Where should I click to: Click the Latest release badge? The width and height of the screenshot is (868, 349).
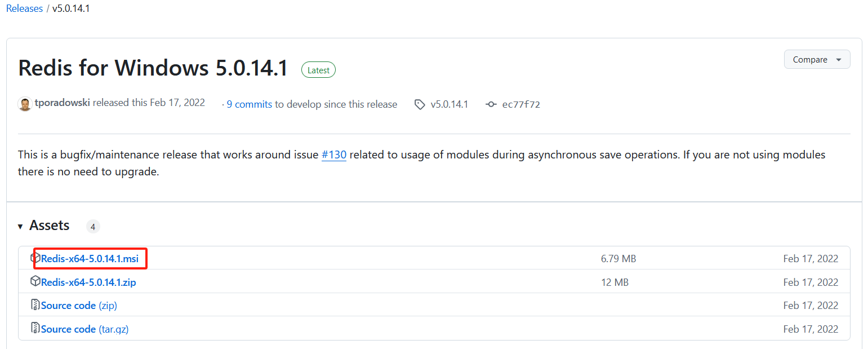pyautogui.click(x=318, y=70)
